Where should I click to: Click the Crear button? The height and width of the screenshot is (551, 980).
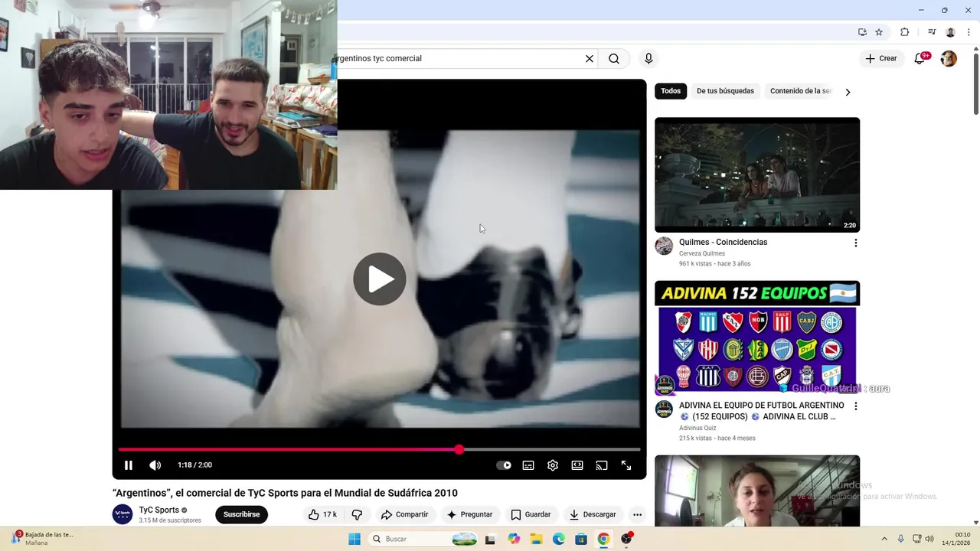click(880, 58)
